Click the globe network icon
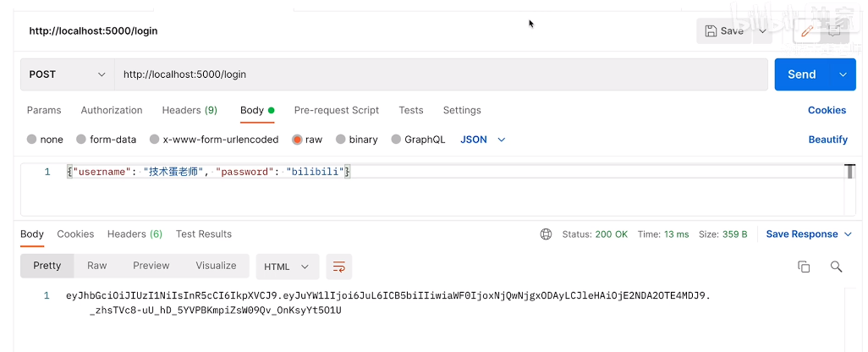This screenshot has height=352, width=868. coord(546,234)
